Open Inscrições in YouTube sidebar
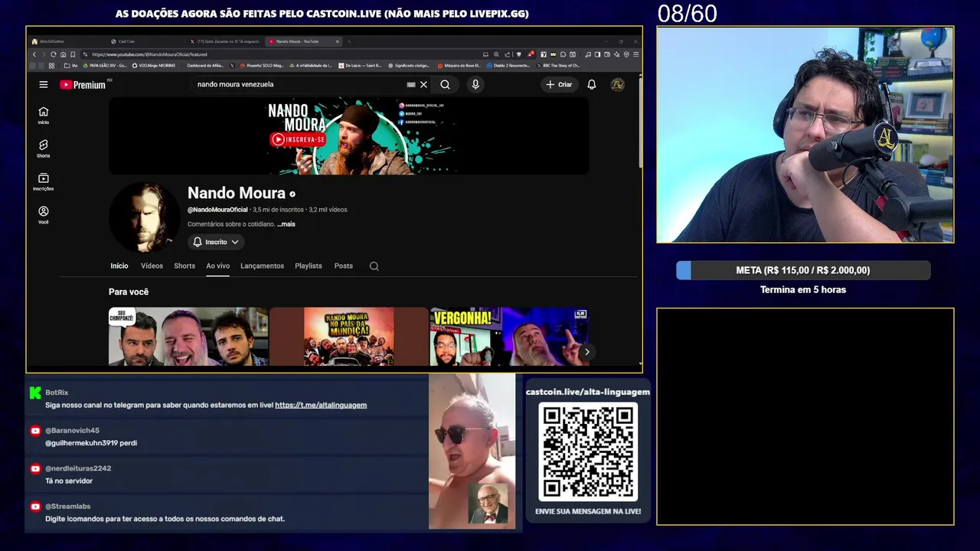 coord(44,182)
